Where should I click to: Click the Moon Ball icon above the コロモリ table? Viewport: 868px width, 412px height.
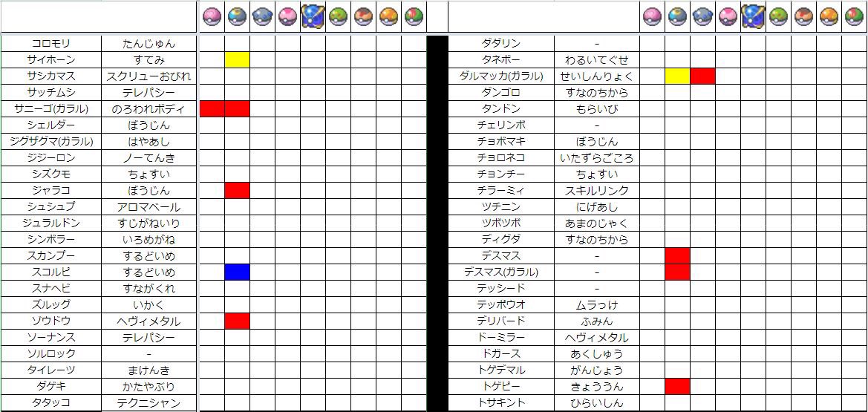[238, 17]
